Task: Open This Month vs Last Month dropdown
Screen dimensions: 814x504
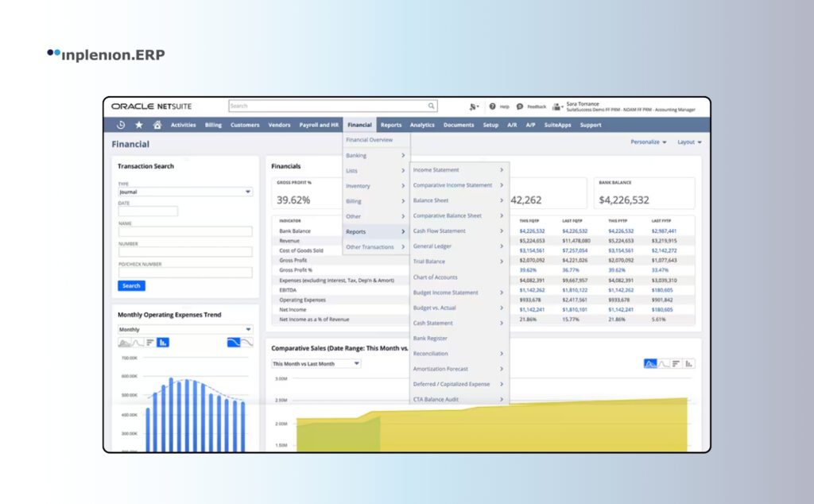Action: tap(316, 364)
